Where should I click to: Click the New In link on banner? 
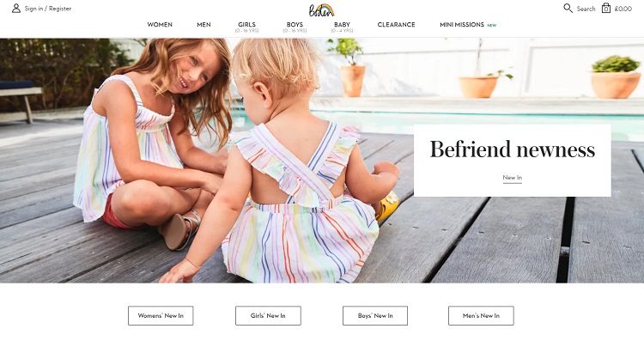coord(512,178)
